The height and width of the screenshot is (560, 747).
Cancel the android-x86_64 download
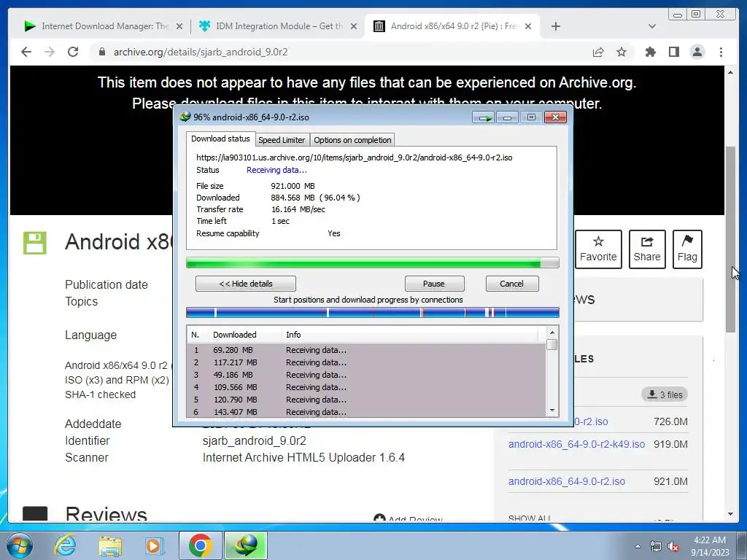(512, 284)
